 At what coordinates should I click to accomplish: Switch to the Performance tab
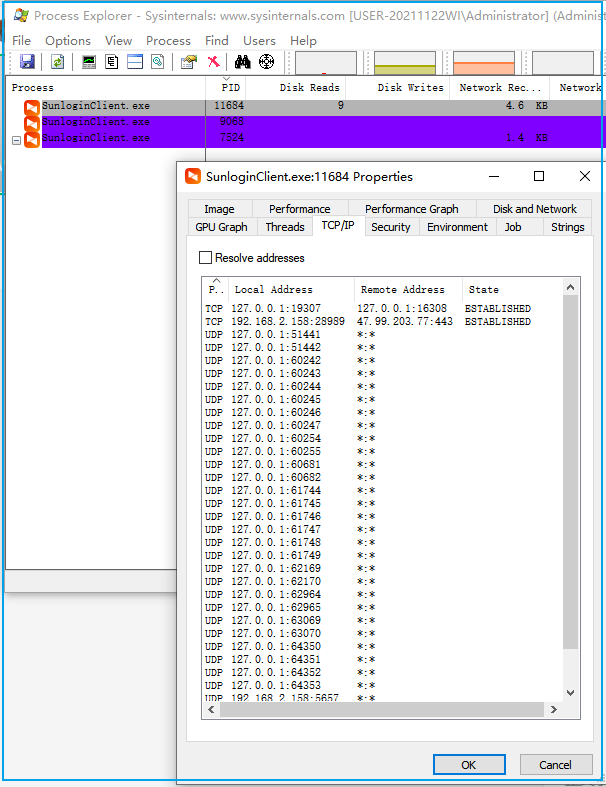pyautogui.click(x=300, y=209)
